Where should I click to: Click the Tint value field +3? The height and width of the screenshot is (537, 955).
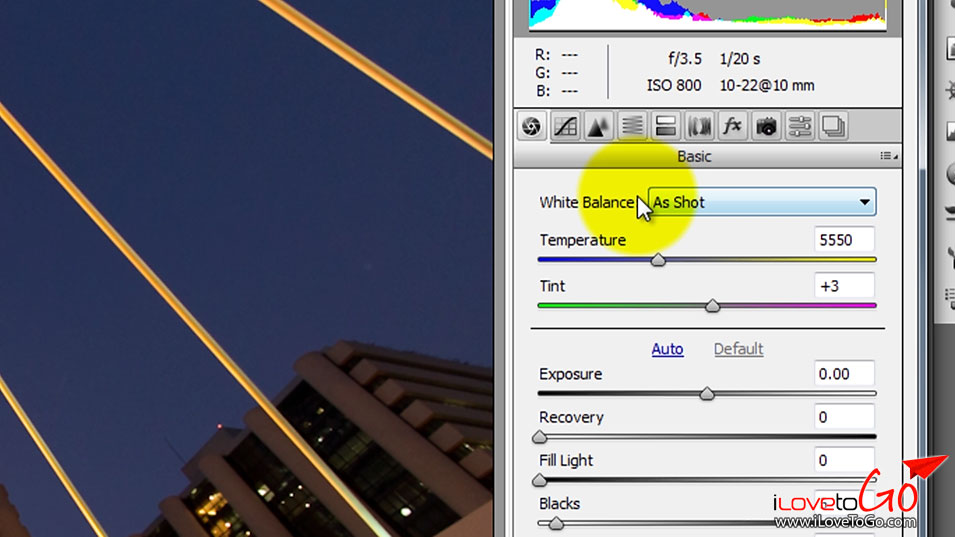[x=844, y=286]
